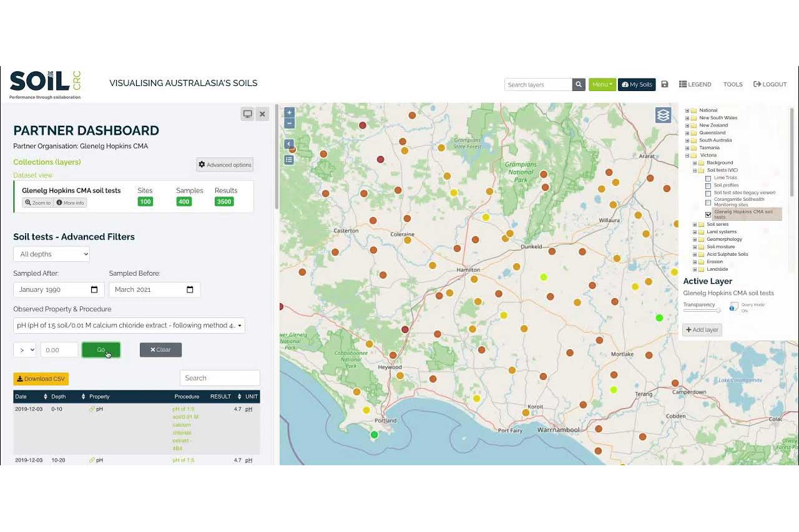Open the map layers stack icon

[x=663, y=115]
